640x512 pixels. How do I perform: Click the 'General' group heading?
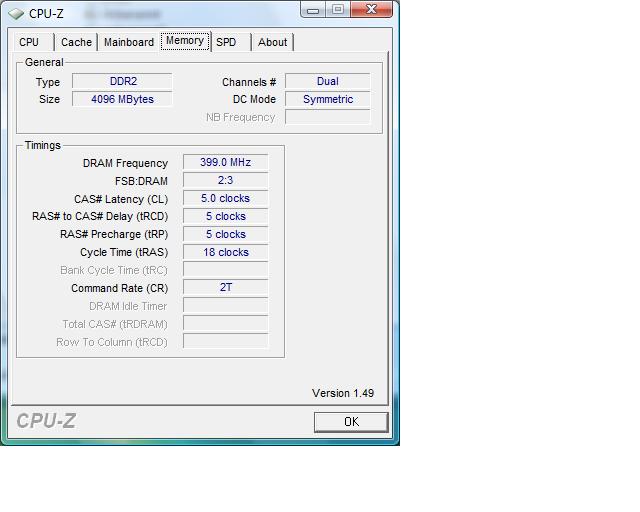pos(44,62)
